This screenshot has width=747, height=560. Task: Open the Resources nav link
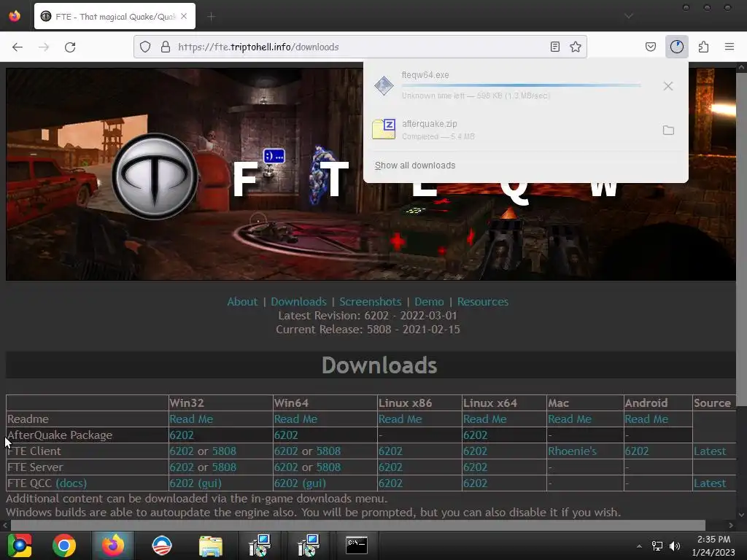483,301
